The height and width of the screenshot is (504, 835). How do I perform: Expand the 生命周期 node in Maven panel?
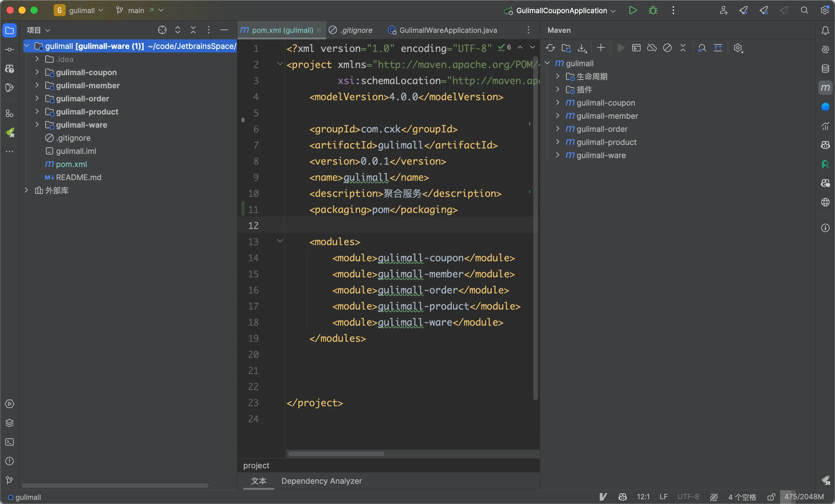(557, 77)
